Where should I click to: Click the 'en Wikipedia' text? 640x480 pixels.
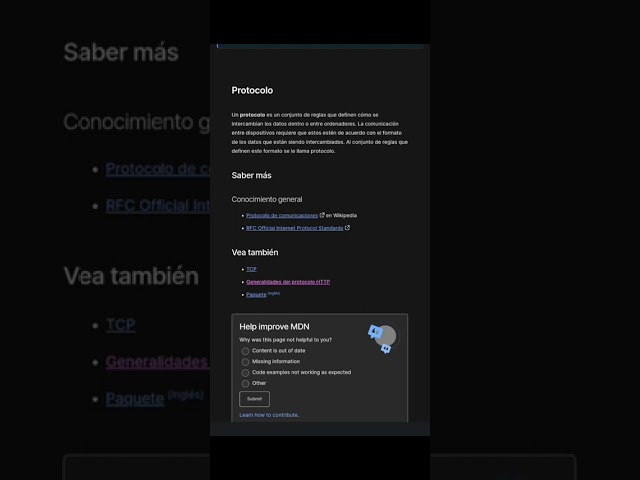(x=341, y=216)
